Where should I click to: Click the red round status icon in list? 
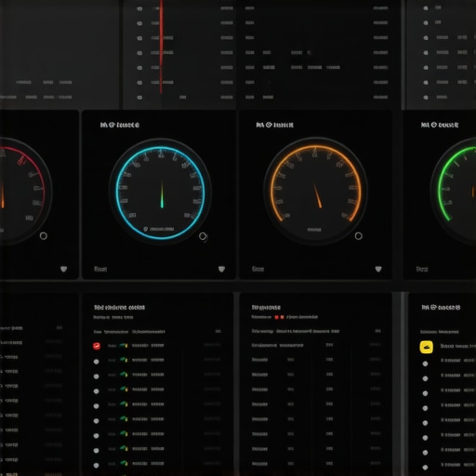click(x=97, y=346)
